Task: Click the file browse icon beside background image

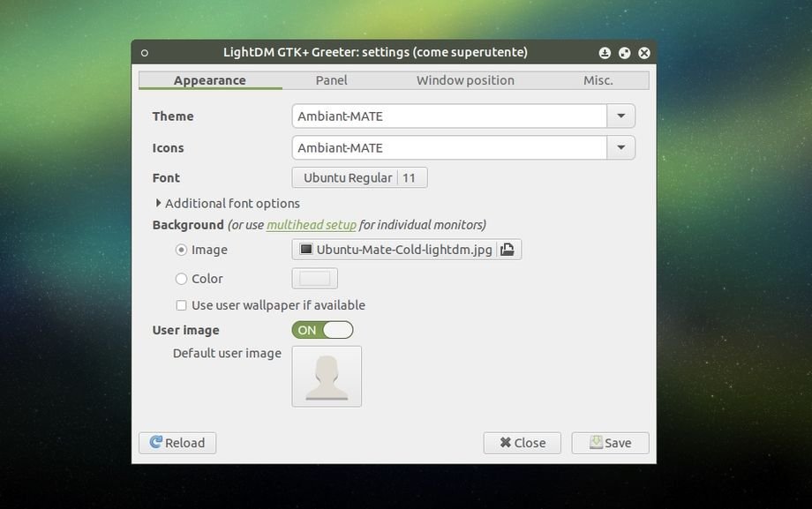Action: pyautogui.click(x=507, y=250)
